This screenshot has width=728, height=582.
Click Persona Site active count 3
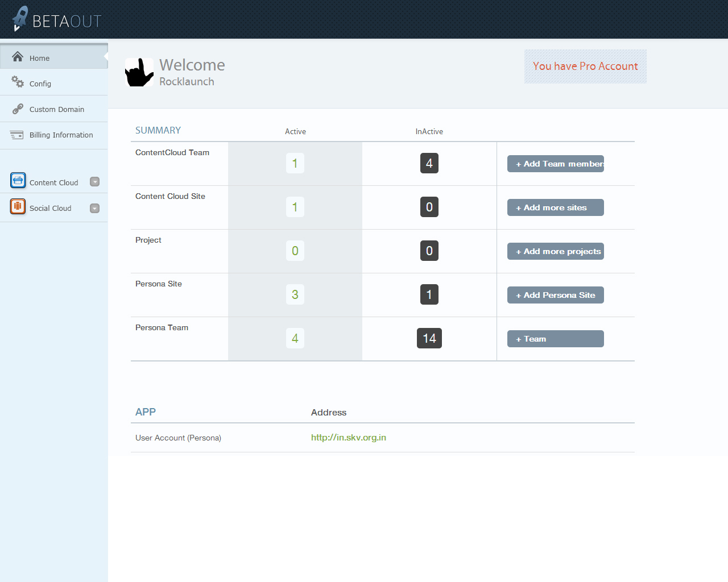point(295,294)
